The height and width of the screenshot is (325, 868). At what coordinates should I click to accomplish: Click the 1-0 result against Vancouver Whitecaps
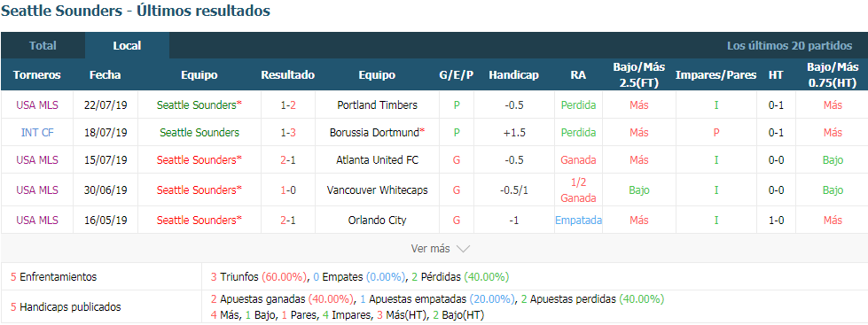[288, 190]
